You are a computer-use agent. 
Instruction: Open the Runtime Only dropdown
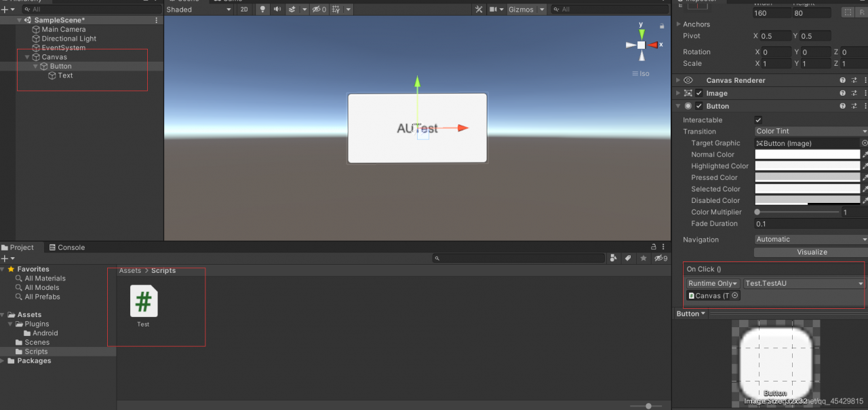[x=712, y=284]
